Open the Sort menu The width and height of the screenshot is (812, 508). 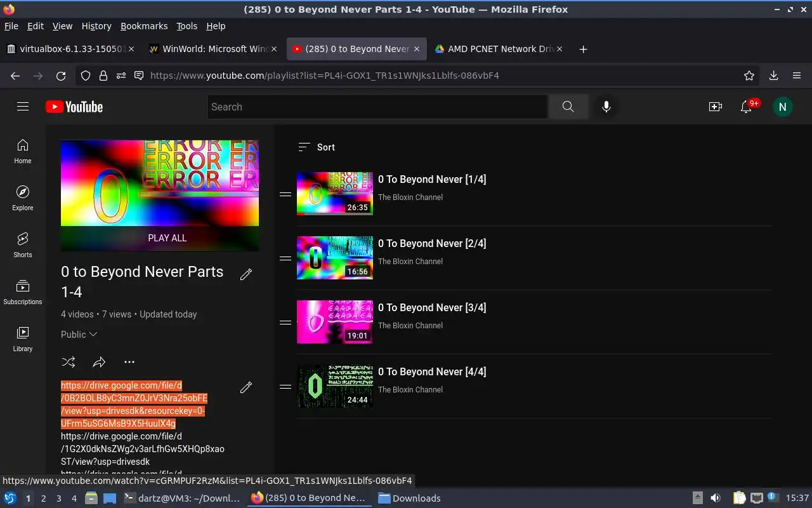pyautogui.click(x=317, y=147)
